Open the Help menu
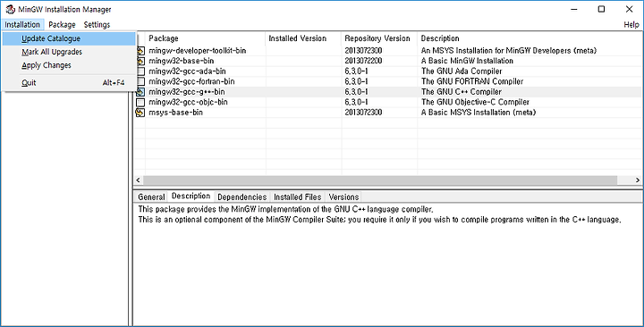This screenshot has height=327, width=644. (x=631, y=25)
